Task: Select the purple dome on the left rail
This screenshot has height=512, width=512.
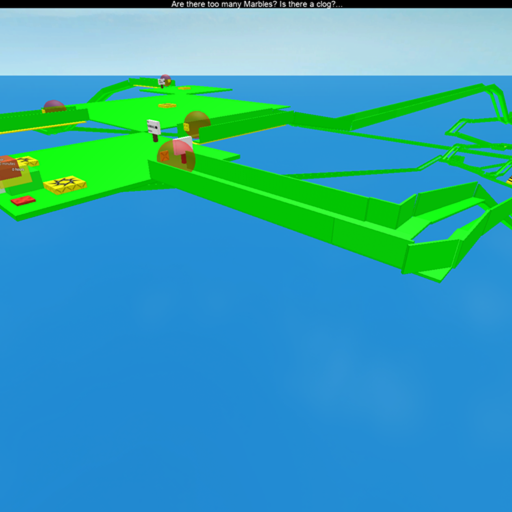Action: pyautogui.click(x=54, y=105)
